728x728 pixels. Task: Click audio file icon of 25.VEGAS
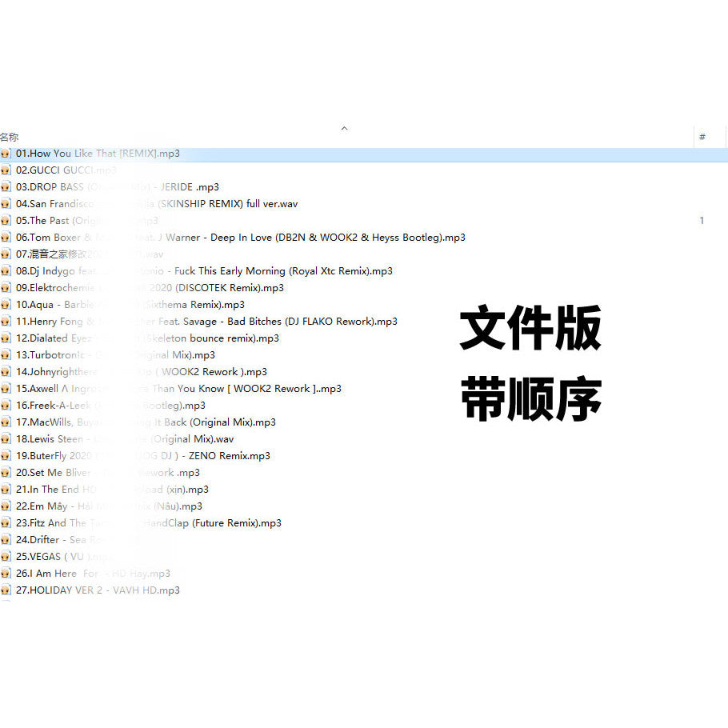(x=6, y=557)
